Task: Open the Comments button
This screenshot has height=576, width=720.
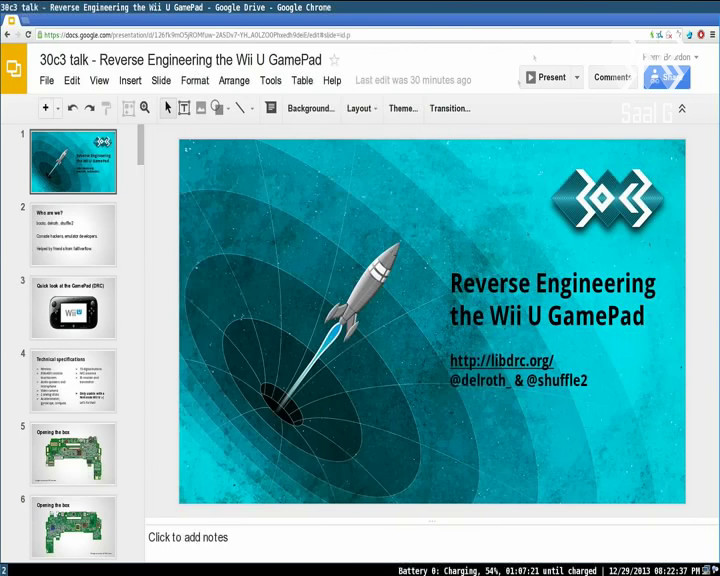Action: coord(613,77)
